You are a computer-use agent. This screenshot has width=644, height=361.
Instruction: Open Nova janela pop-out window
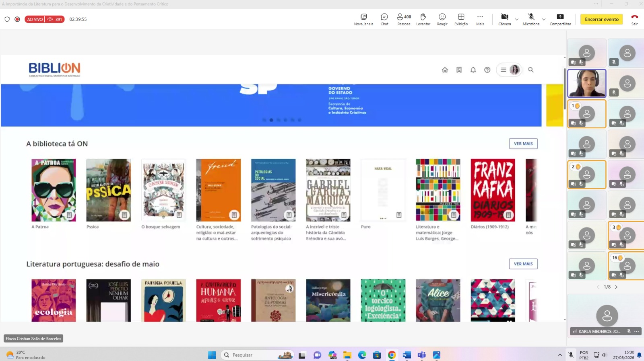click(x=363, y=19)
